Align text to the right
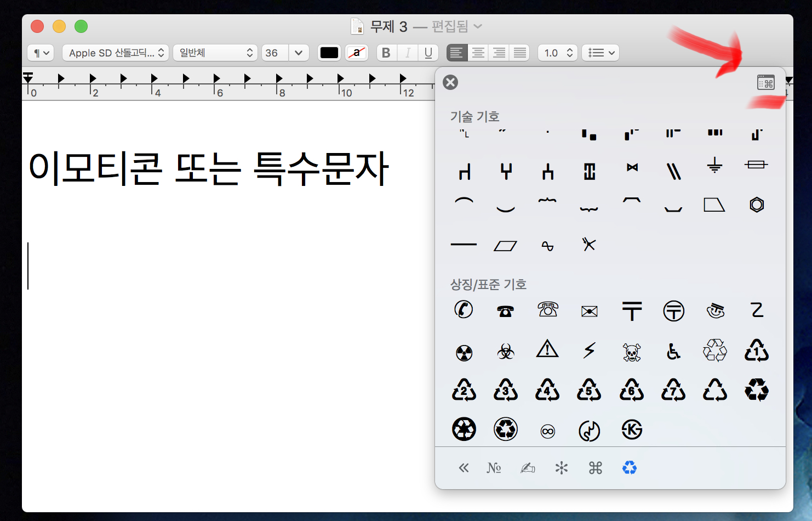The height and width of the screenshot is (521, 812). tap(499, 53)
